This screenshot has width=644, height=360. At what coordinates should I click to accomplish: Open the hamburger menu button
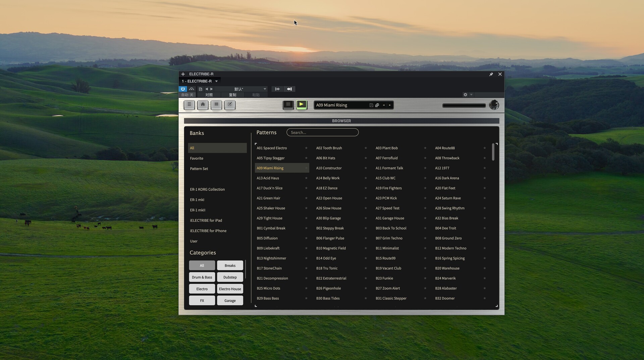click(189, 105)
